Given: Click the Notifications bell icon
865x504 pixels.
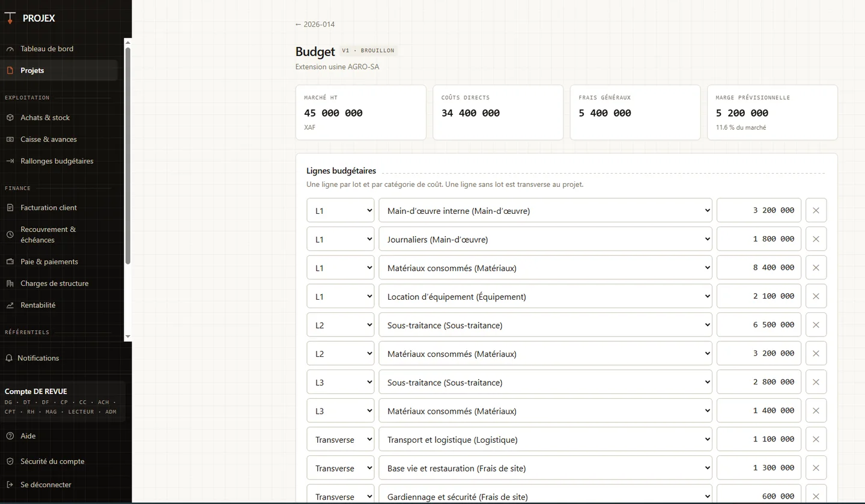Looking at the screenshot, I should point(9,358).
